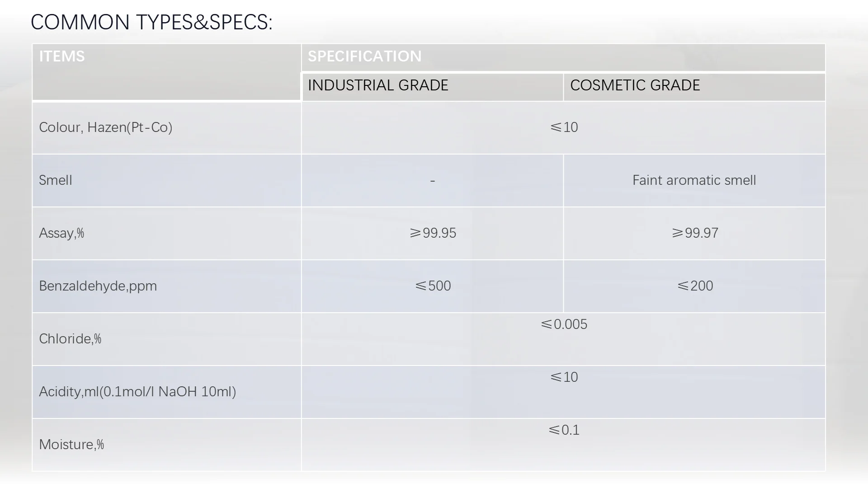Click the Colour value ≤10 cell
The image size is (868, 488).
564,127
